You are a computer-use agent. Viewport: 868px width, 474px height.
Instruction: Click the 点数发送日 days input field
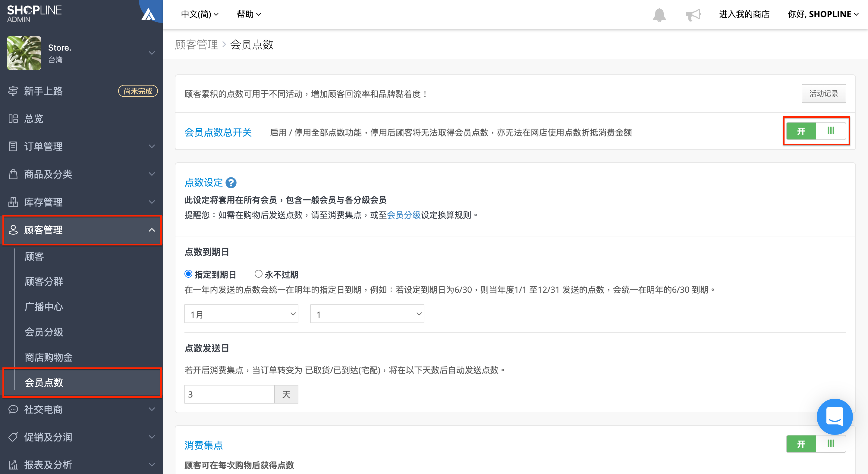229,394
